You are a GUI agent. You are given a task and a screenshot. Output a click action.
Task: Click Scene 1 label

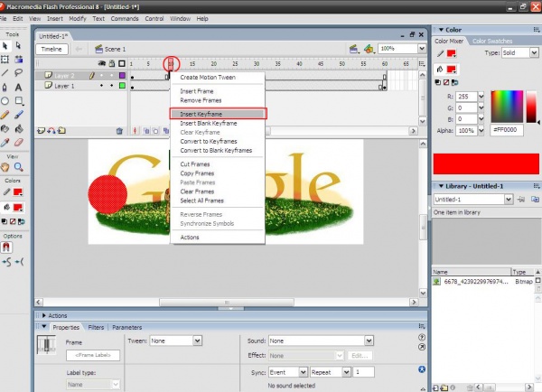115,49
